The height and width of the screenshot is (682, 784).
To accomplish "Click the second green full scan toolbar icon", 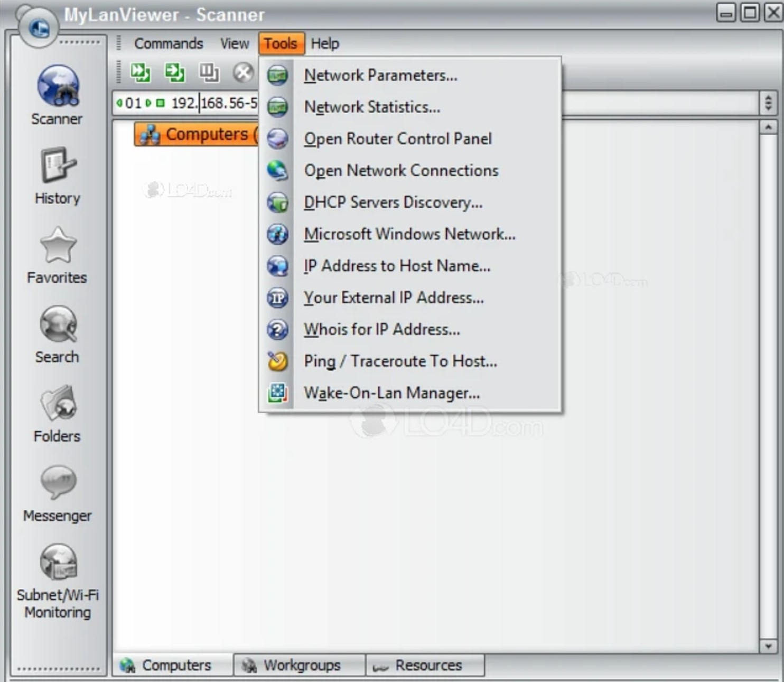I will pos(174,72).
